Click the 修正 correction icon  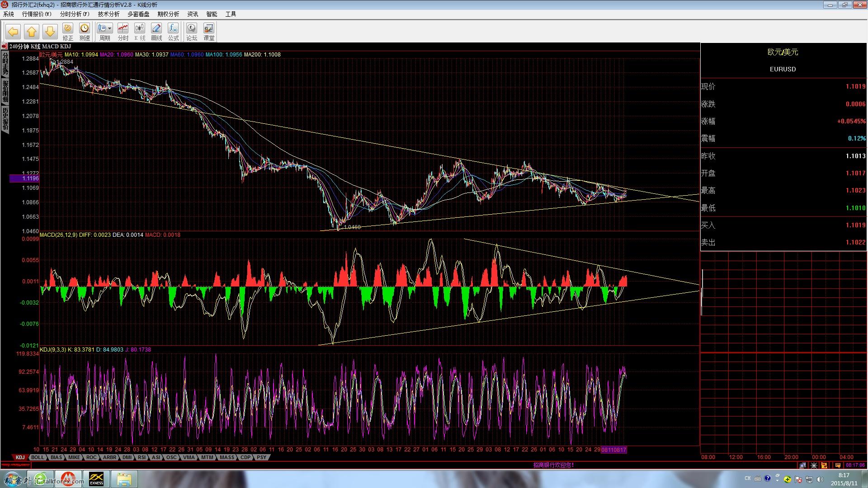point(68,32)
